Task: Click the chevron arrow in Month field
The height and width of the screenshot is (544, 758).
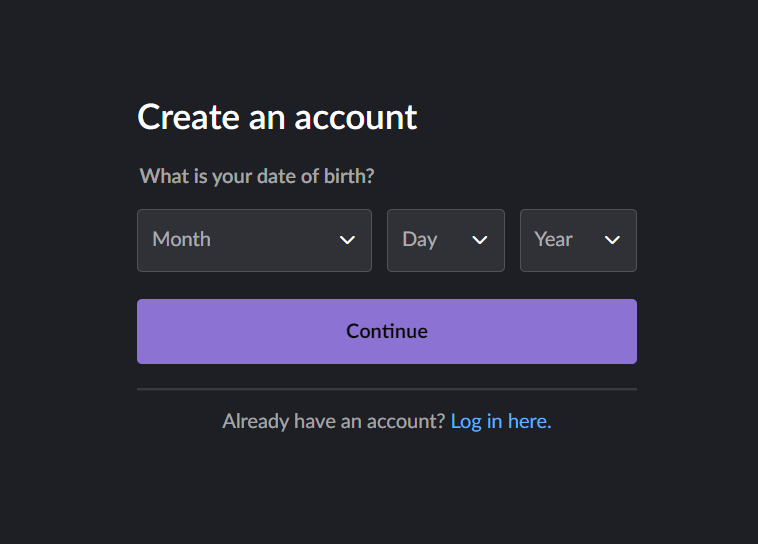Action: tap(348, 240)
